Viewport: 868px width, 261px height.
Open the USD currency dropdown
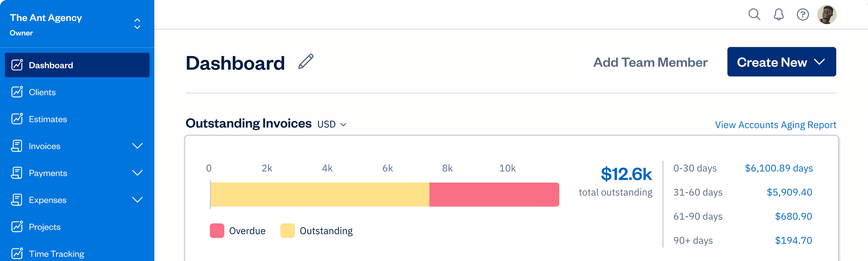(332, 124)
